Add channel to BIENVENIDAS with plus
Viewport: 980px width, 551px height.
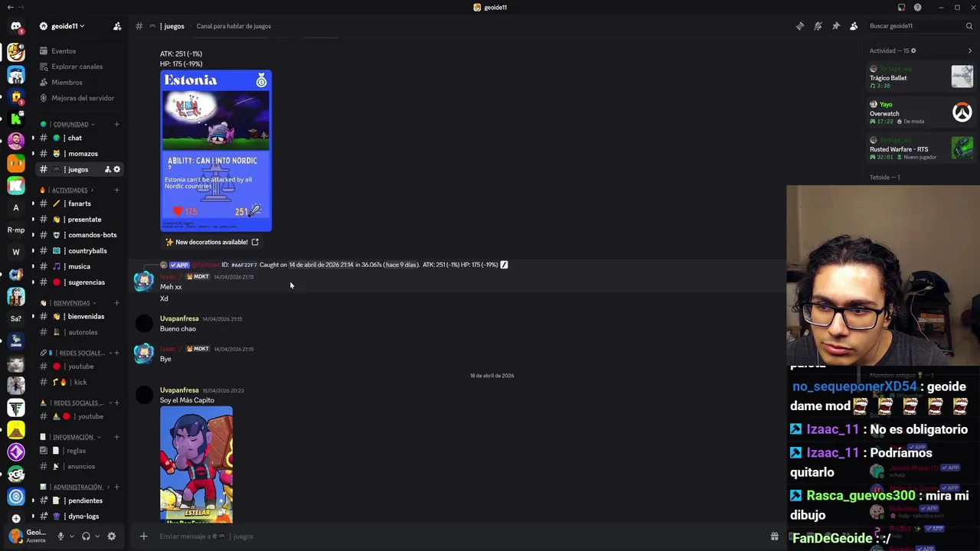click(116, 303)
